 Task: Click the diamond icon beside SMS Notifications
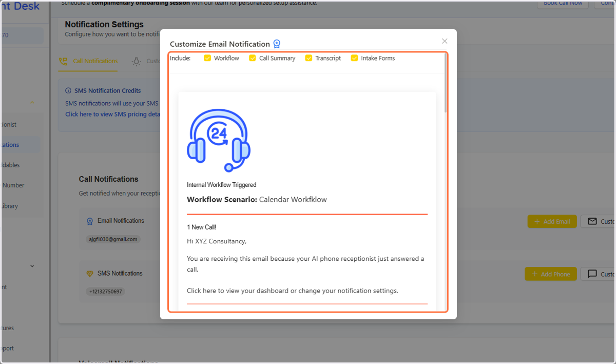tap(90, 274)
